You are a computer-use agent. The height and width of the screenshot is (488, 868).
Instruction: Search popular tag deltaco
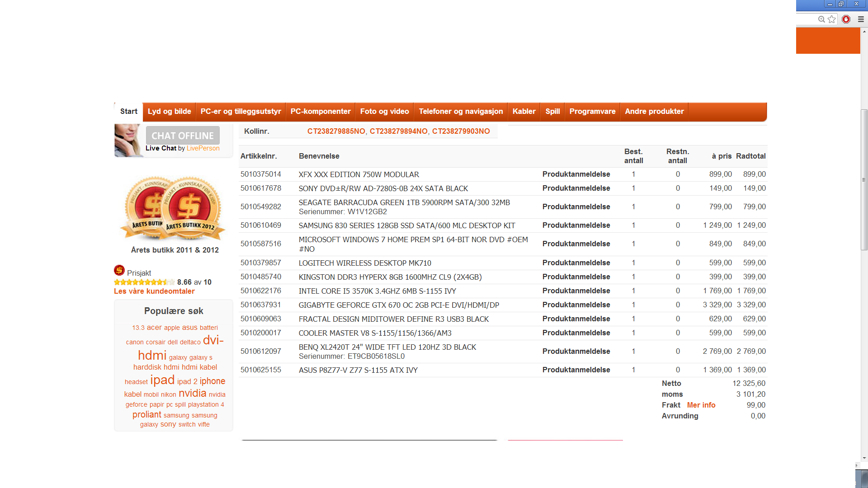tap(190, 342)
